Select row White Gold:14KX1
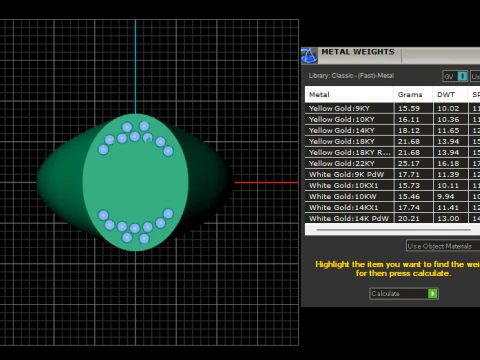Viewport: 480px width, 360px height. pyautogui.click(x=392, y=207)
